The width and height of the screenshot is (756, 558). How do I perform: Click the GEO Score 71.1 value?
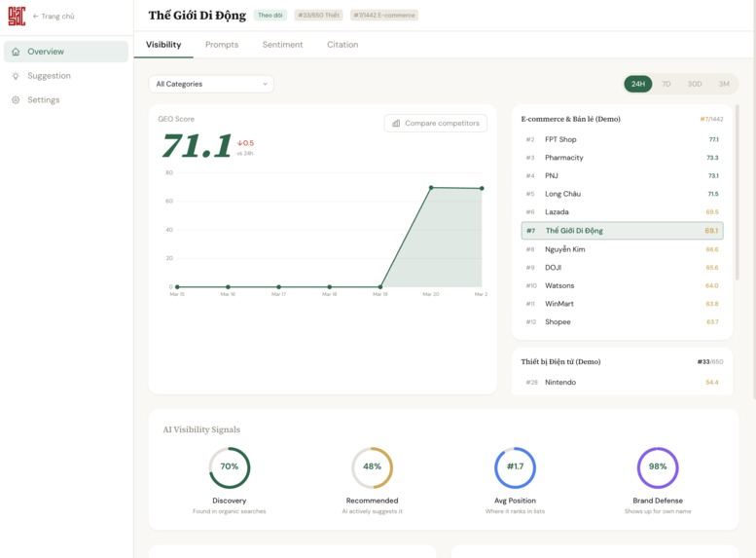[x=197, y=146]
